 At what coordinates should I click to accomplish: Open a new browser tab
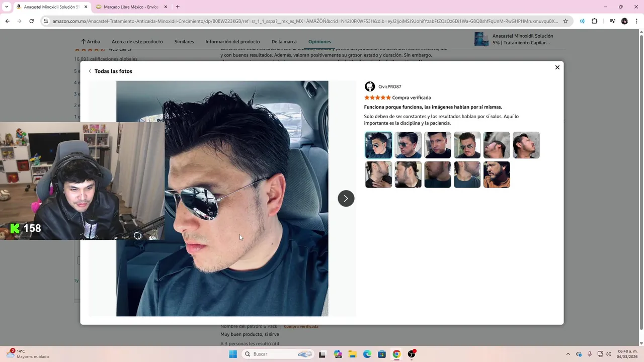(178, 7)
